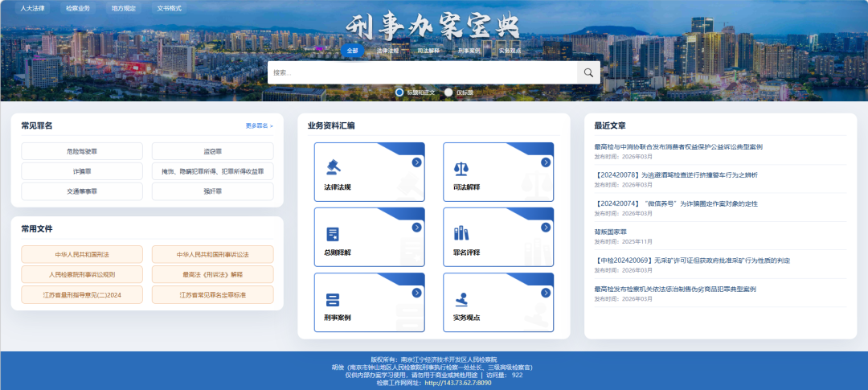Open the scales icon for 司法解释
The width and height of the screenshot is (868, 390).
point(461,167)
